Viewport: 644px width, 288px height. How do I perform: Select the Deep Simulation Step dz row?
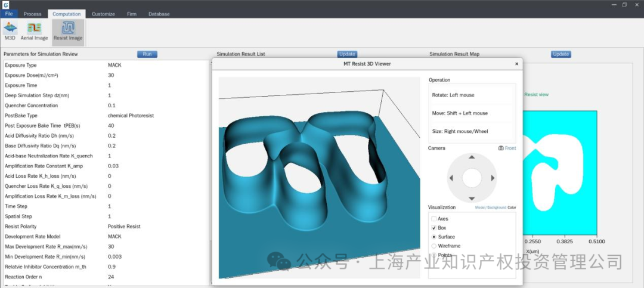point(107,95)
